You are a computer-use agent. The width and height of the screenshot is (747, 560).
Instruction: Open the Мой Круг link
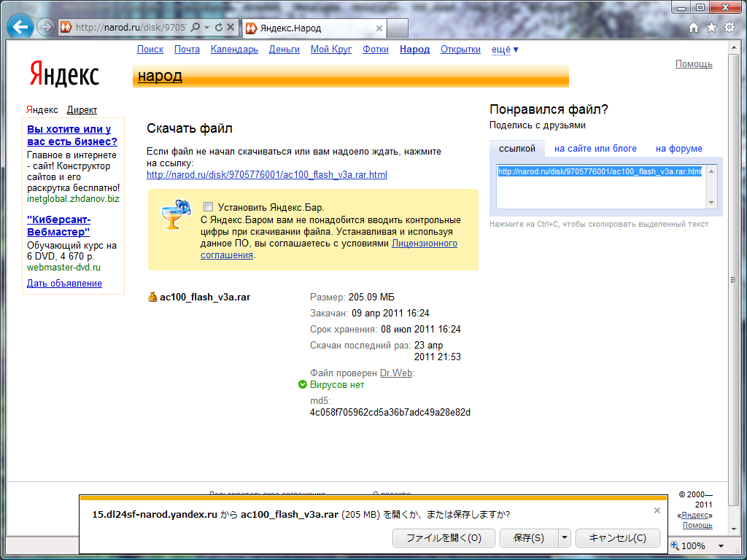[x=331, y=50]
